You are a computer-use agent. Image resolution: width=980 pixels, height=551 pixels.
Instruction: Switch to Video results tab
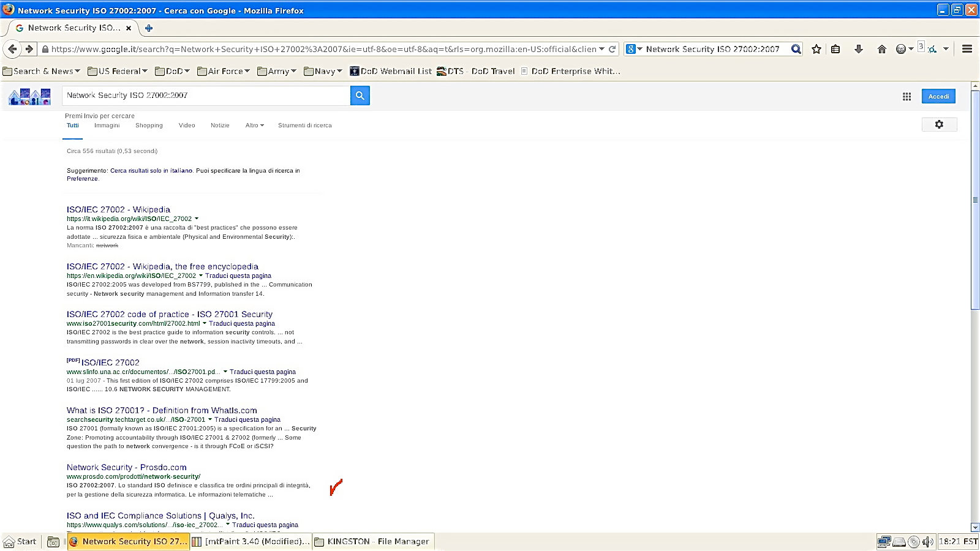click(187, 126)
